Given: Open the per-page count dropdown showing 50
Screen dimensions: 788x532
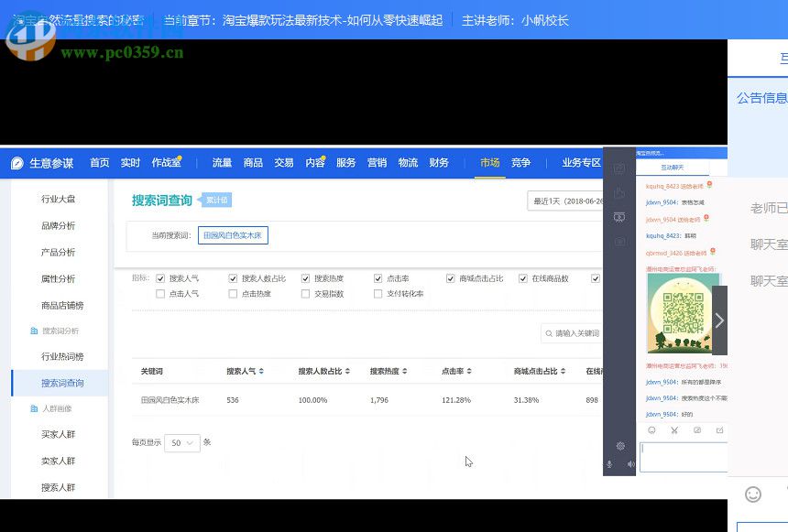Looking at the screenshot, I should point(182,441).
